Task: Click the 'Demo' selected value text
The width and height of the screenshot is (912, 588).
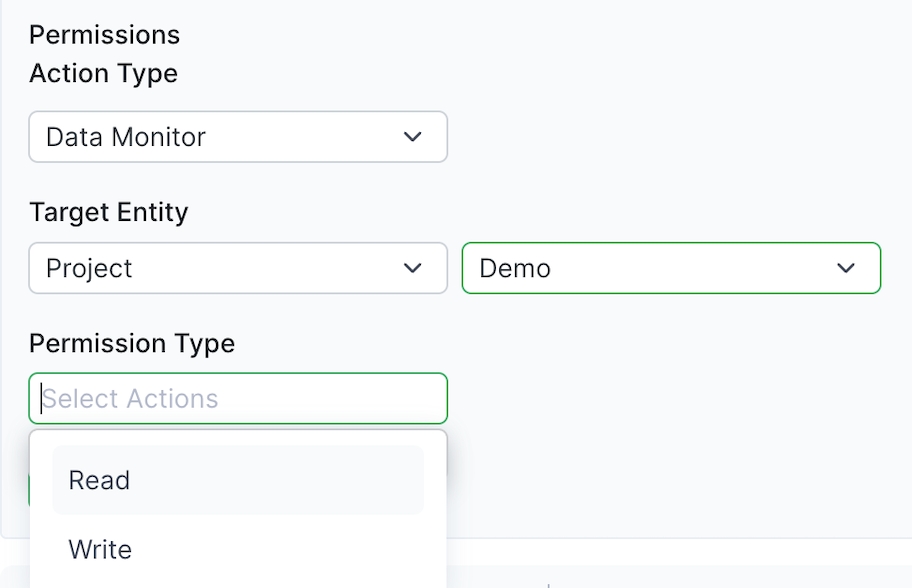Action: [515, 268]
